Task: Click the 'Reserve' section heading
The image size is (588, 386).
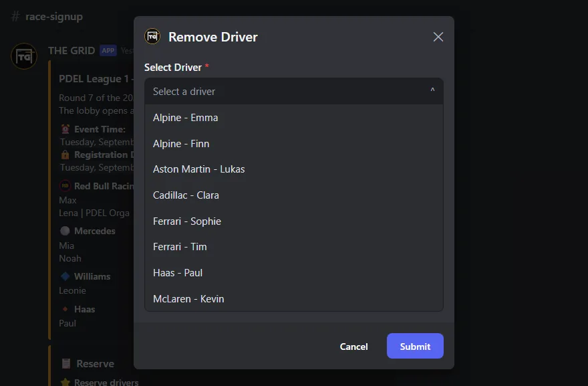Action: pyautogui.click(x=96, y=363)
